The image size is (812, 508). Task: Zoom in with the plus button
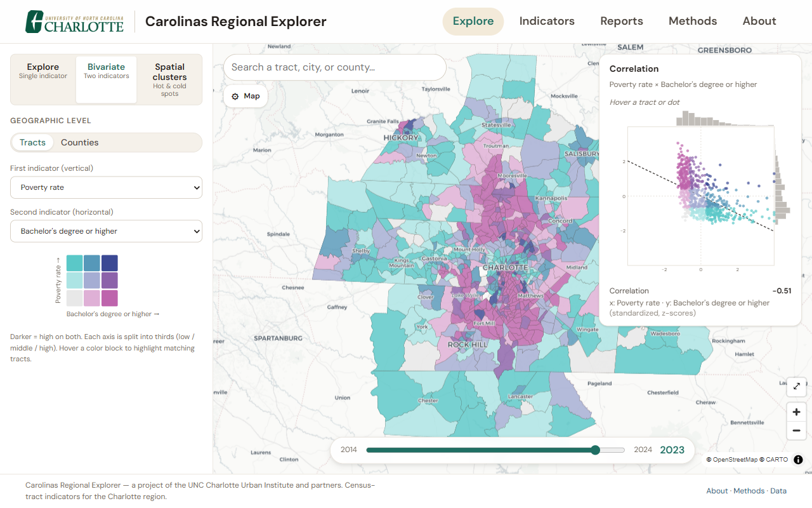(x=796, y=411)
